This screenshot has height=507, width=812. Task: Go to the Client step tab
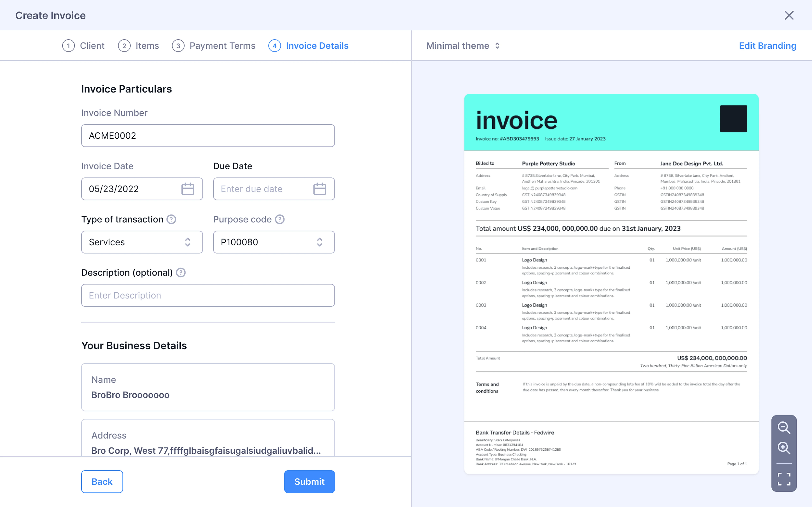(x=84, y=46)
